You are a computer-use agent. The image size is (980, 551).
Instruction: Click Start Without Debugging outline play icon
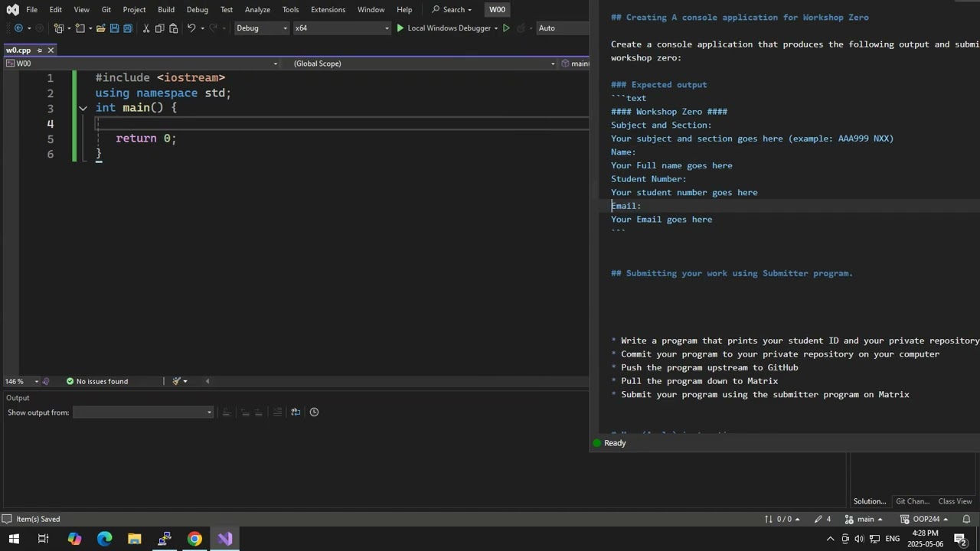tap(506, 28)
